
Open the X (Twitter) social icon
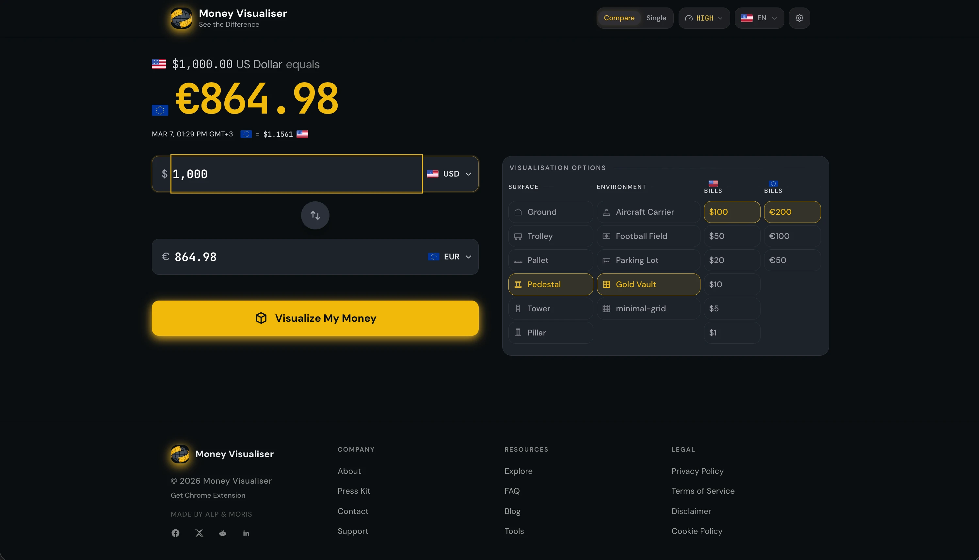tap(199, 533)
